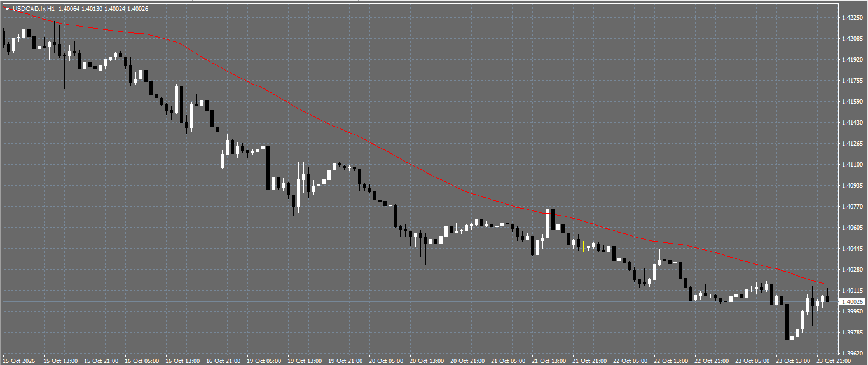Viewport: 868px width, 365px height.
Task: Click the 1.40280 price axis label
Action: click(x=852, y=270)
